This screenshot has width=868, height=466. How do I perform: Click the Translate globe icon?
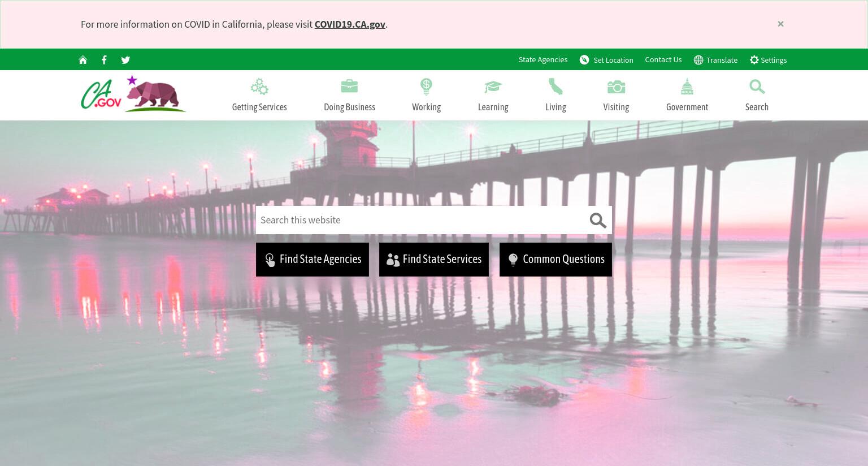pos(698,60)
